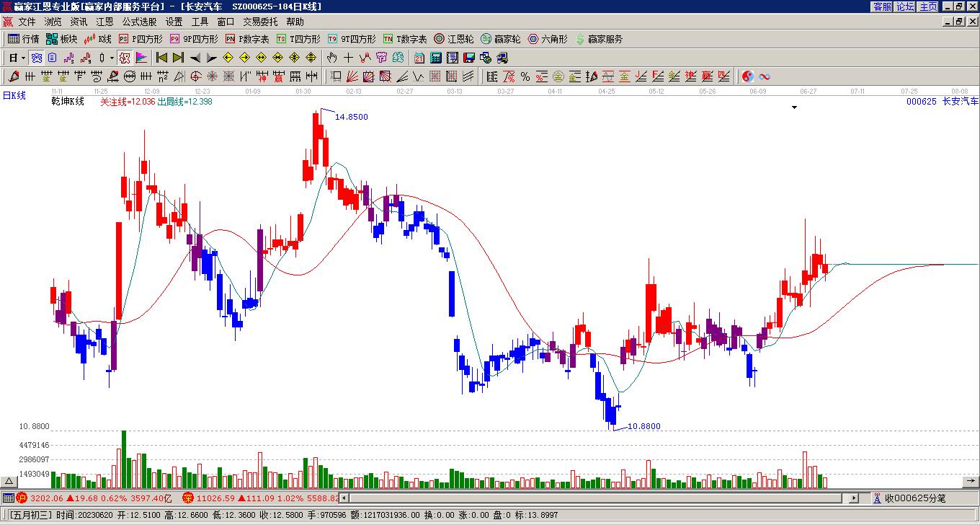Click the 乾坤K线 indicator label
The height and width of the screenshot is (525, 980).
pyautogui.click(x=68, y=102)
